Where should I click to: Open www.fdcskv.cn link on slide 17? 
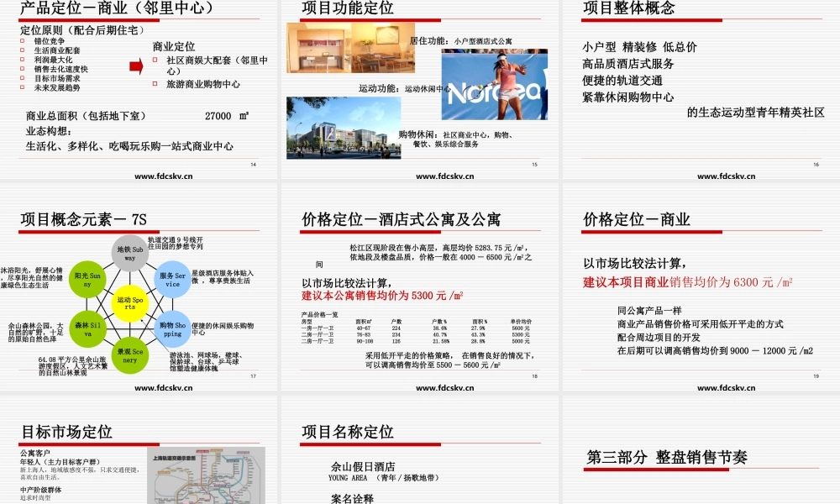[x=164, y=388]
